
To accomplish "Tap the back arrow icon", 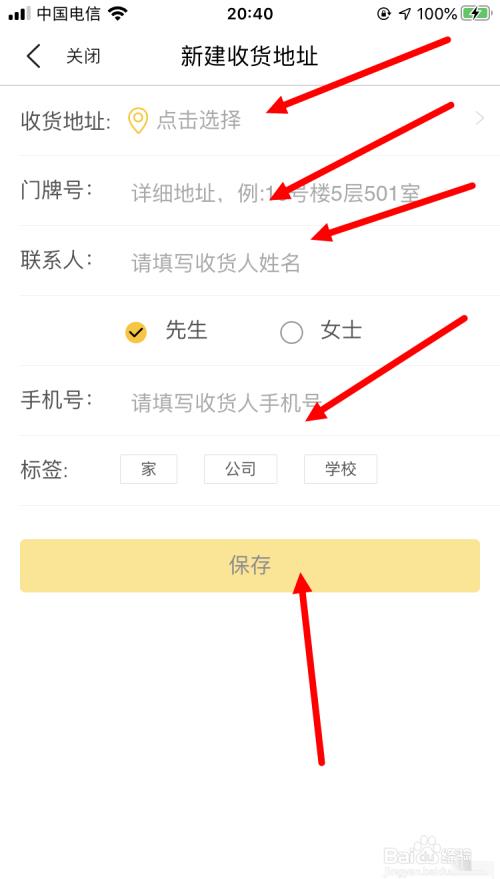I will (34, 57).
